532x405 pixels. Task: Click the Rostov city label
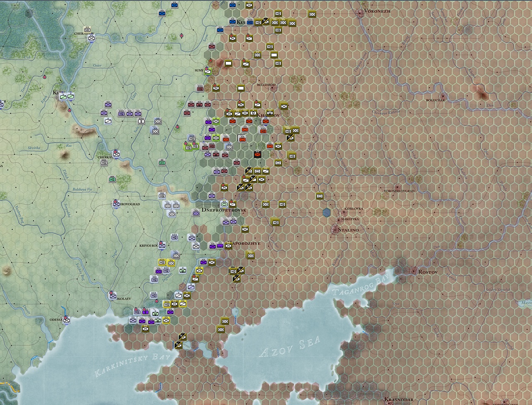click(x=428, y=272)
